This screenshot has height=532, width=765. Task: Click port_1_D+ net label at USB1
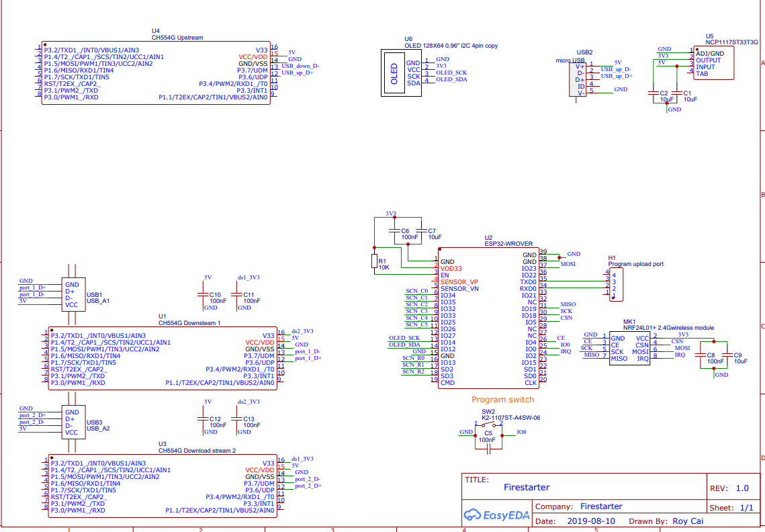click(x=33, y=288)
